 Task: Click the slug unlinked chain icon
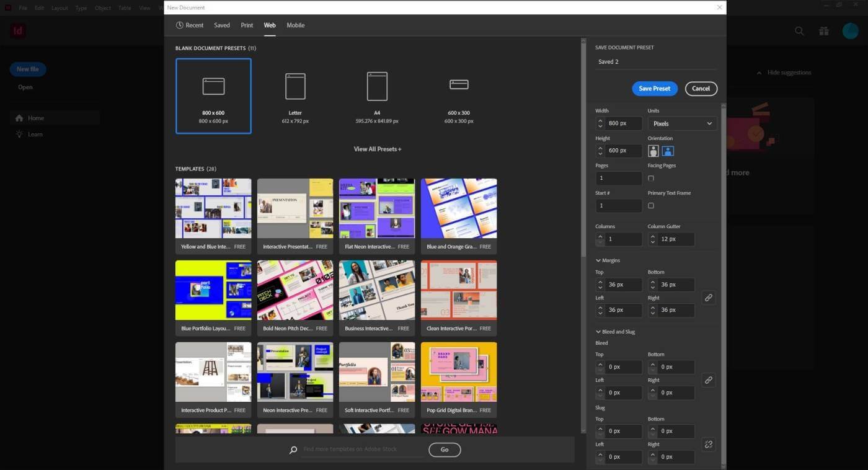709,445
